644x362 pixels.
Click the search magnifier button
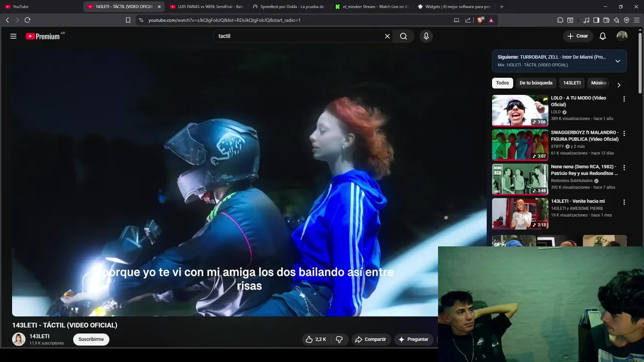pos(404,36)
